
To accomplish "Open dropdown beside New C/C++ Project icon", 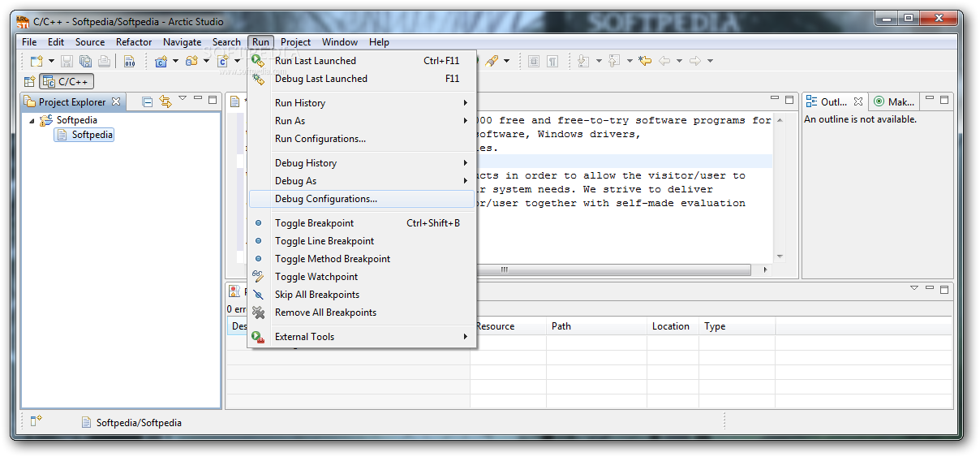I will (x=174, y=61).
